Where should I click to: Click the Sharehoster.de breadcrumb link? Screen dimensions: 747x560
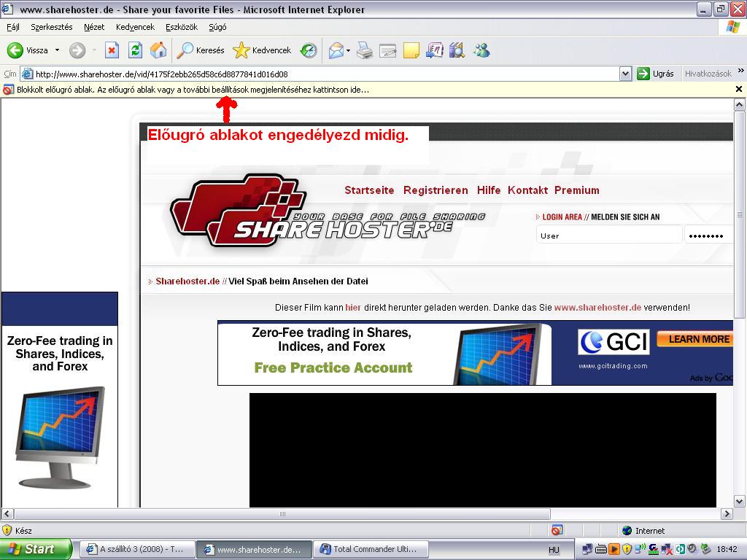(187, 281)
